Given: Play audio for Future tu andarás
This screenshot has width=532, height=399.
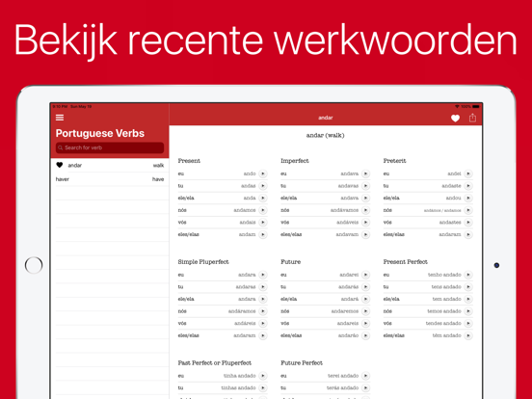Looking at the screenshot, I should (366, 287).
